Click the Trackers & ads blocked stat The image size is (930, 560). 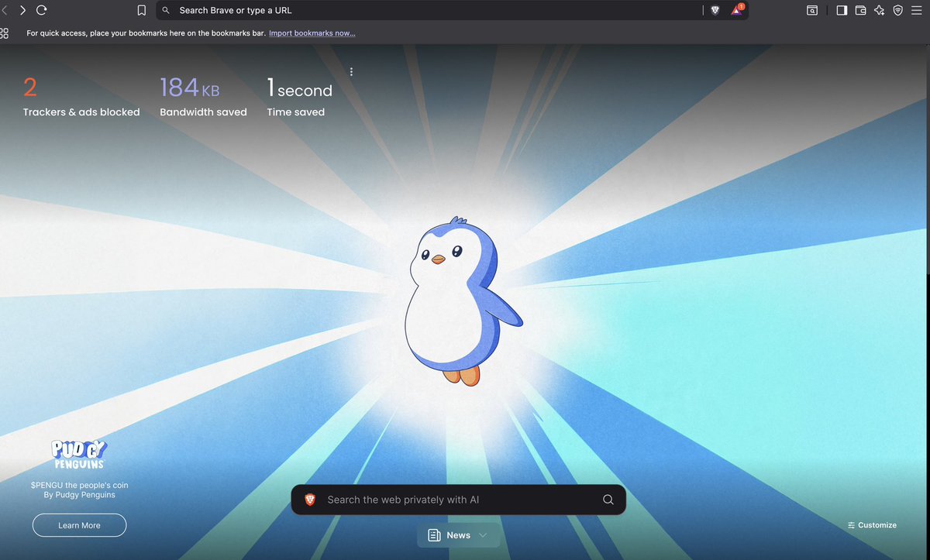[81, 98]
